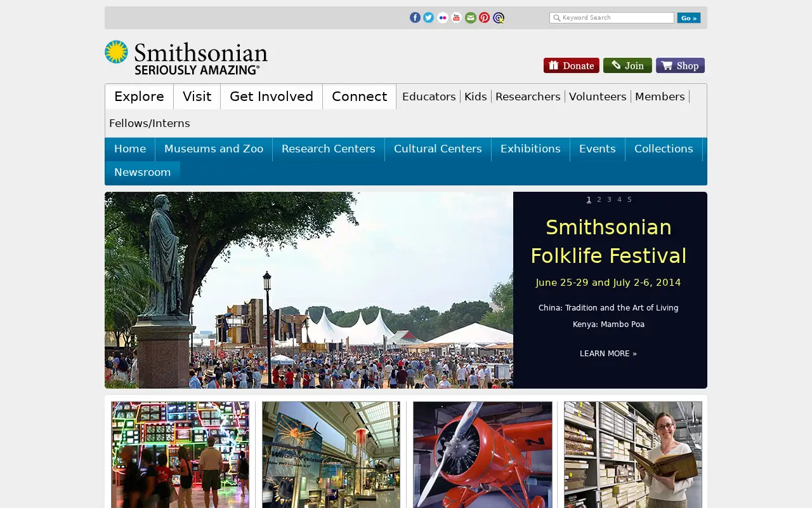Go to Home in the blue menu
The width and height of the screenshot is (812, 508).
pyautogui.click(x=130, y=149)
